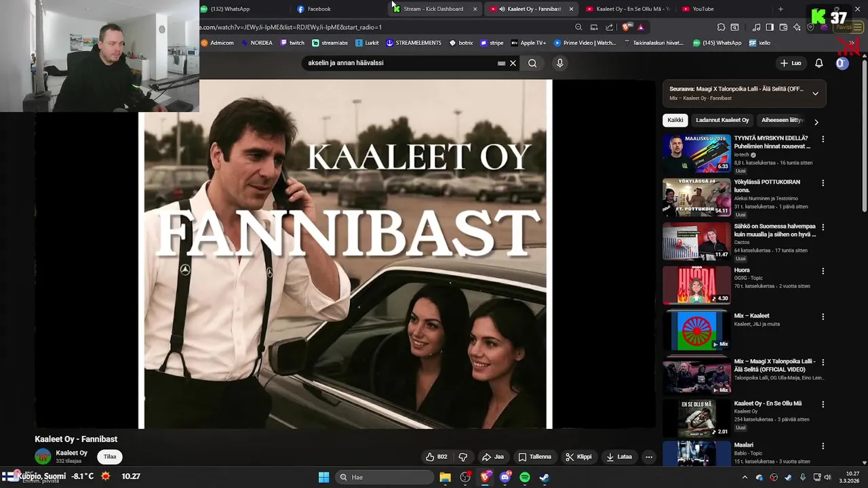Open YouTube notifications bell
The width and height of the screenshot is (868, 488).
818,63
